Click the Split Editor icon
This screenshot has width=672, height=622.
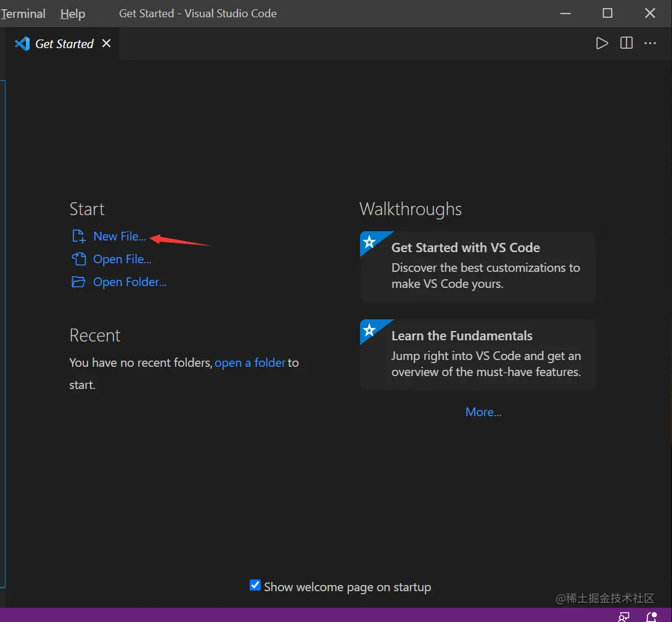point(626,43)
